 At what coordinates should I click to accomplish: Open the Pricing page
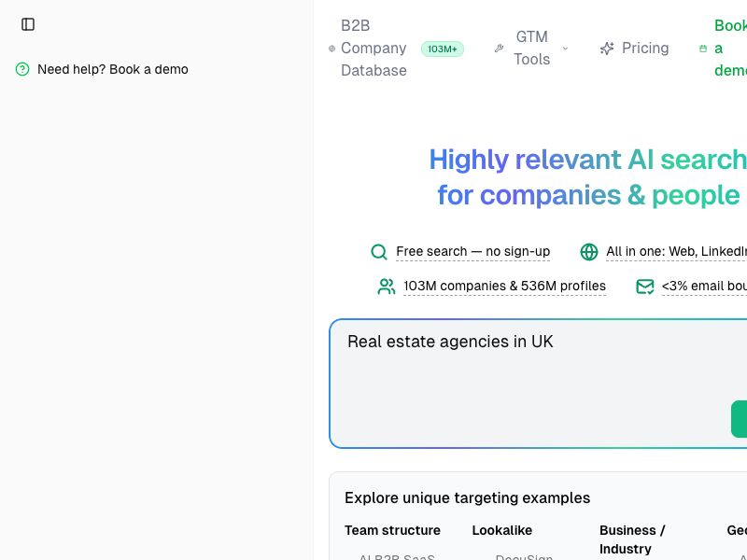645,49
